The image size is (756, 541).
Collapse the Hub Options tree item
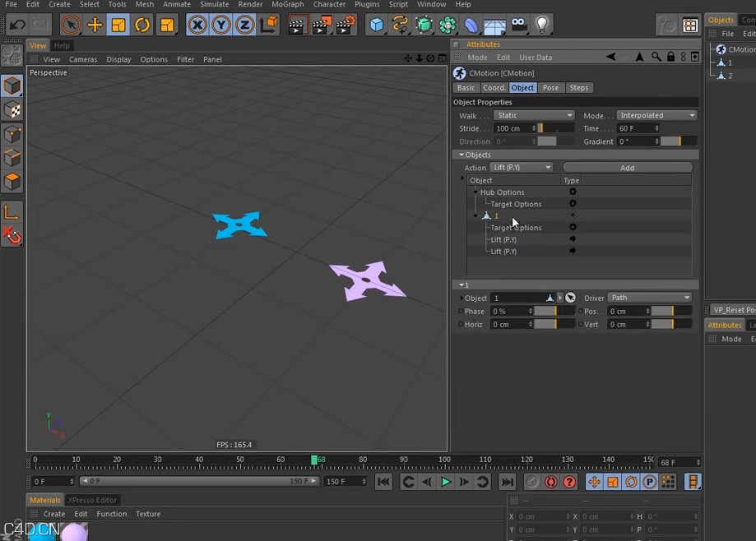coord(475,192)
